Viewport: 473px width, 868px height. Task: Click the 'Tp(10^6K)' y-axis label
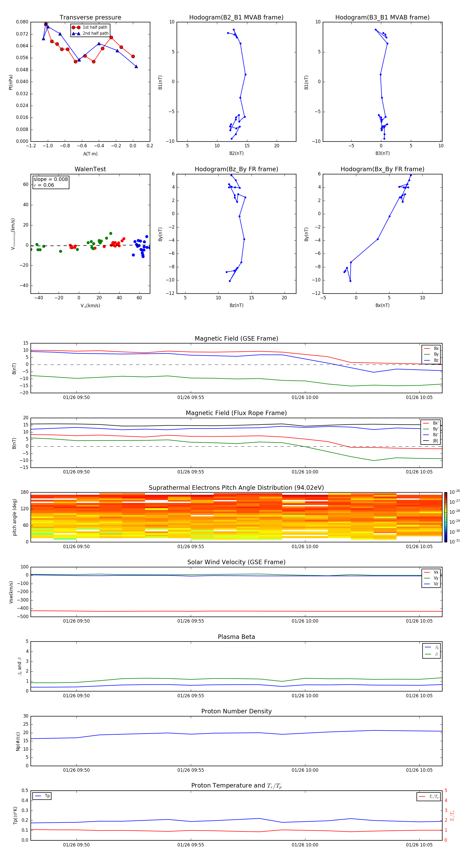tap(15, 815)
